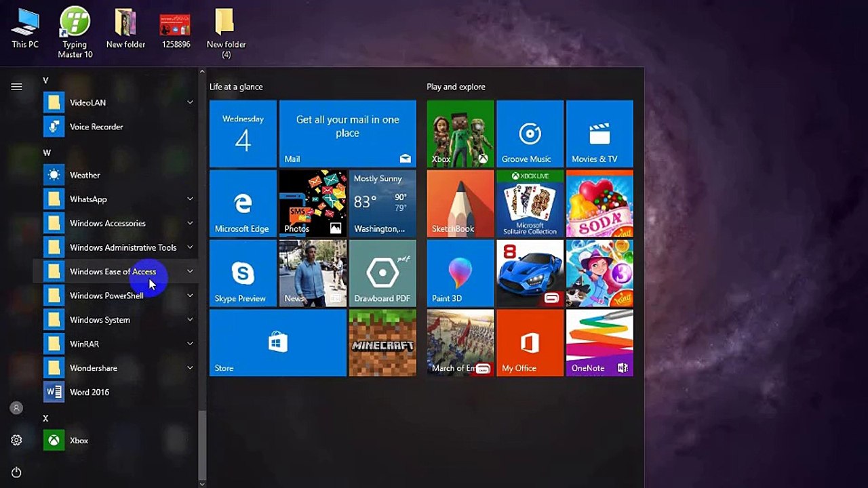
Task: Expand the WhatsApp folder chevron
Action: tap(190, 199)
